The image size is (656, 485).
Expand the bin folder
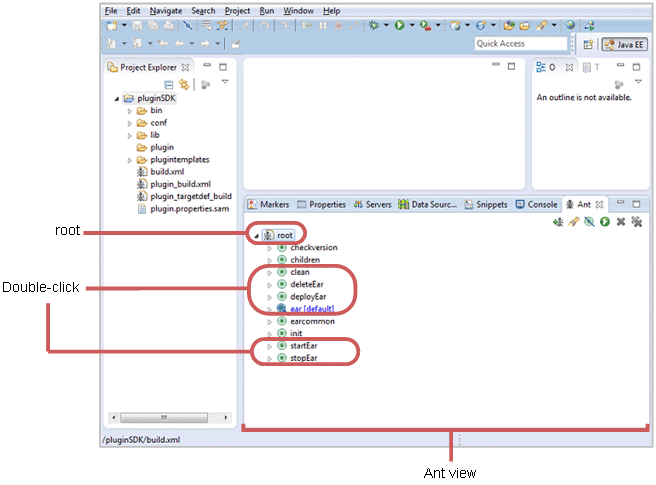[130, 111]
